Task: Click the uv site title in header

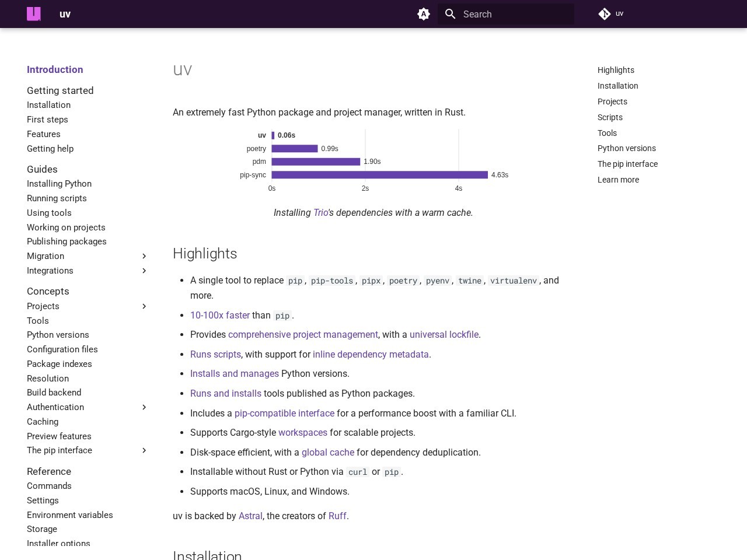Action: (65, 14)
